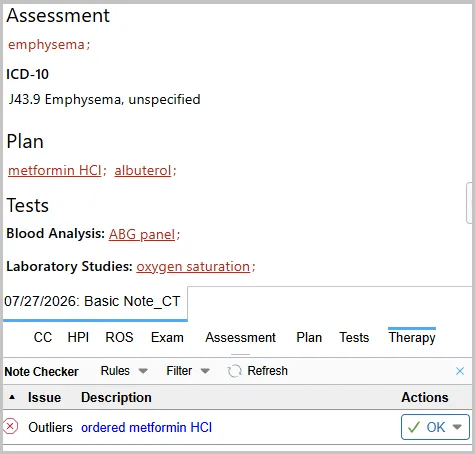The height and width of the screenshot is (454, 475).
Task: Click the sort arrow beside Issue column
Action: click(x=12, y=397)
